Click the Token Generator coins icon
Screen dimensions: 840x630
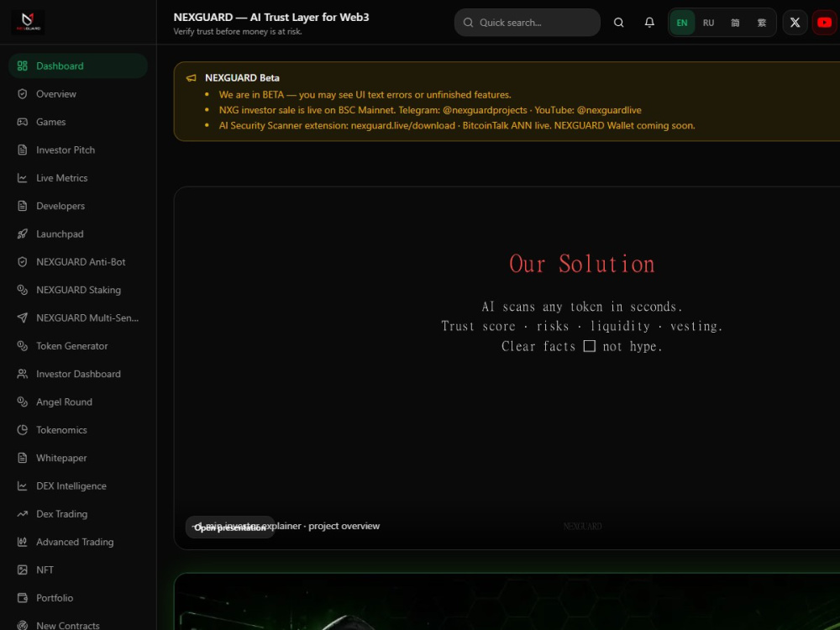point(22,346)
